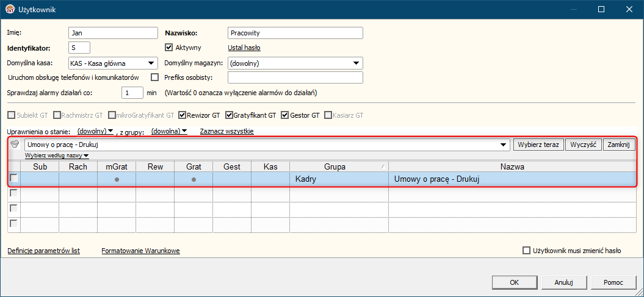Click the Ustal hasło link
Image resolution: width=644 pixels, height=297 pixels.
pos(244,48)
